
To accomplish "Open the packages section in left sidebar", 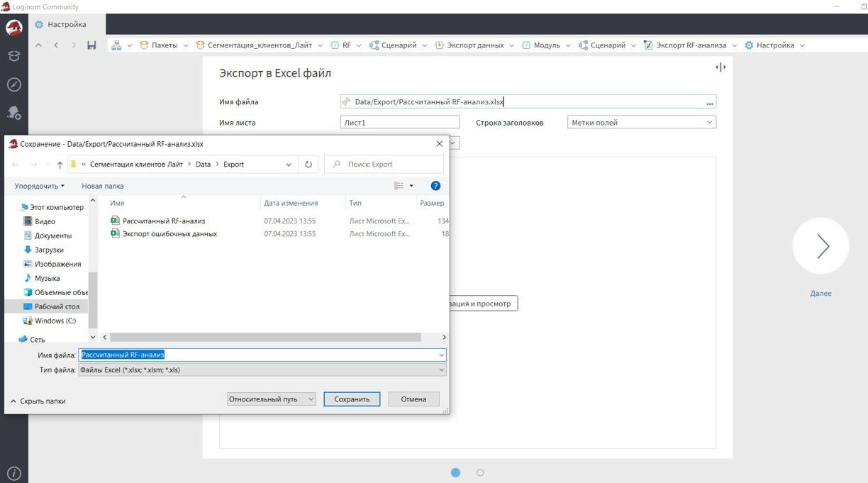I will click(x=14, y=56).
